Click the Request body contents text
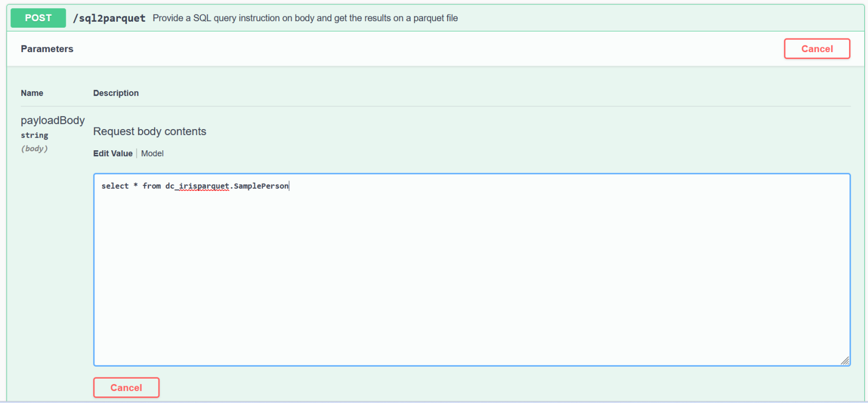This screenshot has height=403, width=868. (x=149, y=131)
